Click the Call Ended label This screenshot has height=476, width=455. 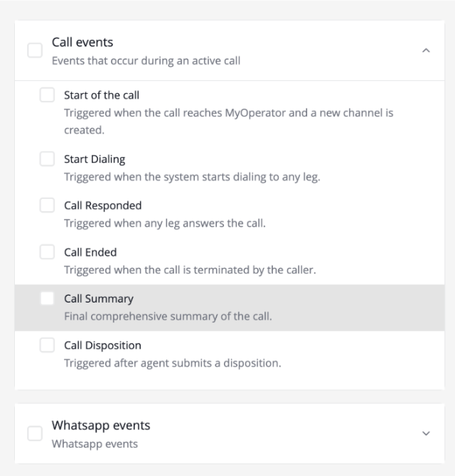[90, 252]
